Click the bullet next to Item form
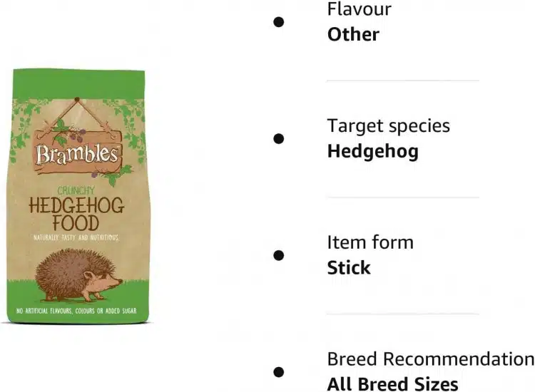 pos(279,255)
